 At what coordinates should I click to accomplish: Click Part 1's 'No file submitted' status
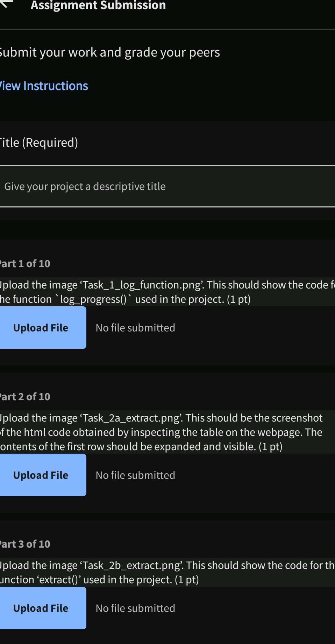(135, 328)
